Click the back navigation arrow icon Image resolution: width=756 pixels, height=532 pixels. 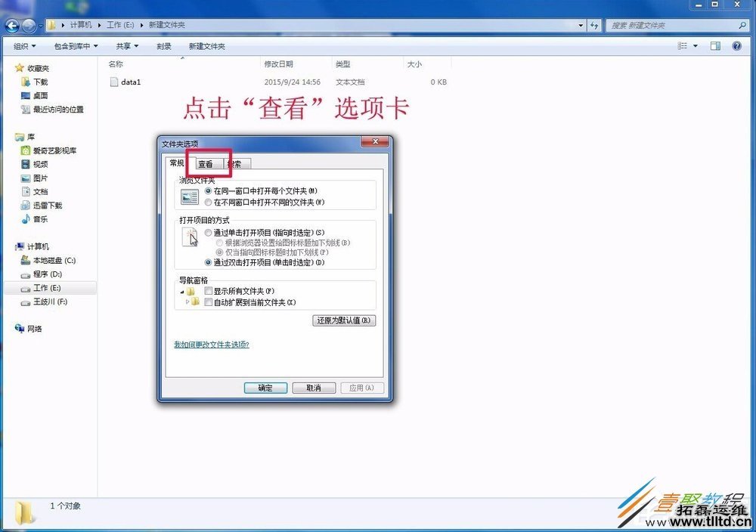pos(13,24)
